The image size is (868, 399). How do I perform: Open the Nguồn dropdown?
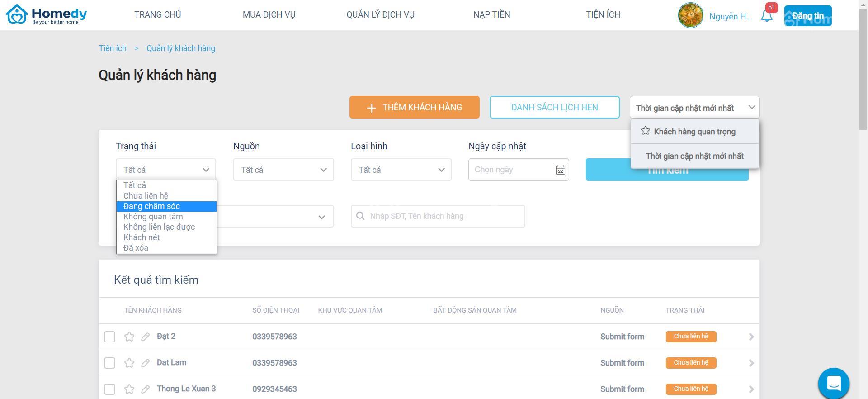click(x=283, y=170)
